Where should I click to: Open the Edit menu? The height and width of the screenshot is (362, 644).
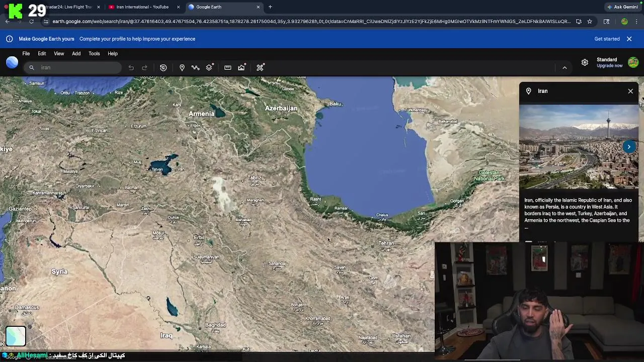coord(42,53)
